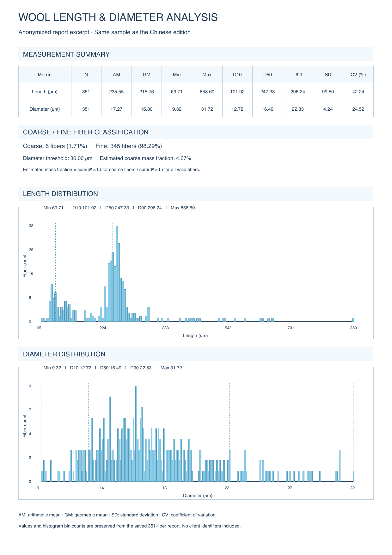Viewport: 392px width, 555px height.
Task: Click the "Coarse: 6 fibers (1.71%)" text
Action: pos(55,146)
